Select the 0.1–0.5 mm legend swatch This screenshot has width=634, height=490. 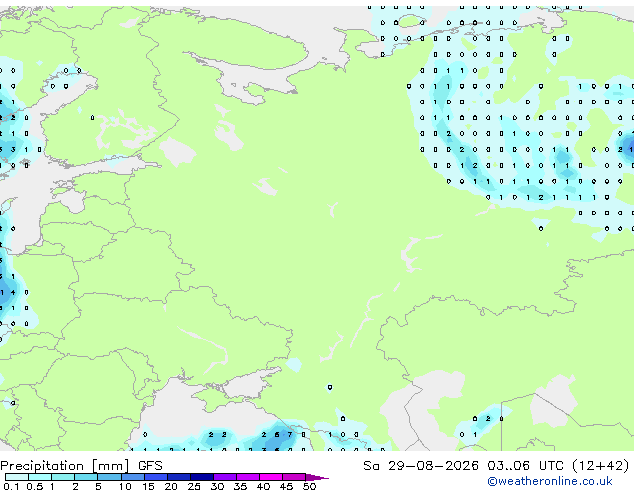[x=17, y=477]
